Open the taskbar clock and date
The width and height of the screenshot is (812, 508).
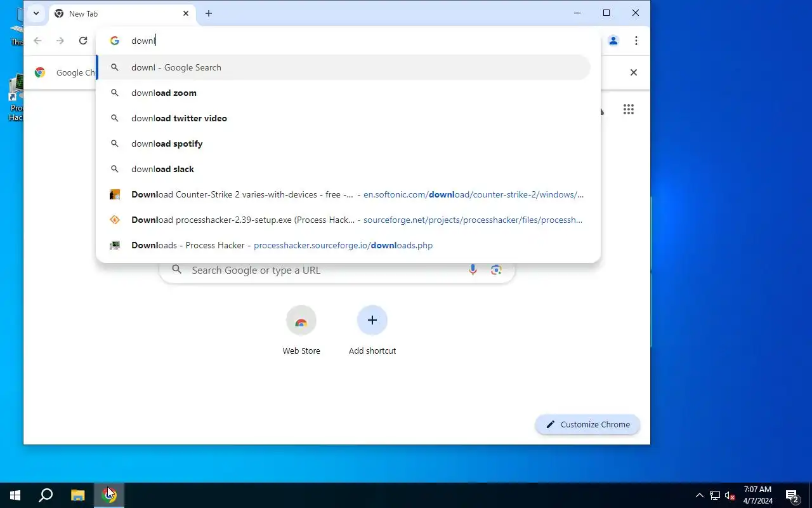point(758,495)
